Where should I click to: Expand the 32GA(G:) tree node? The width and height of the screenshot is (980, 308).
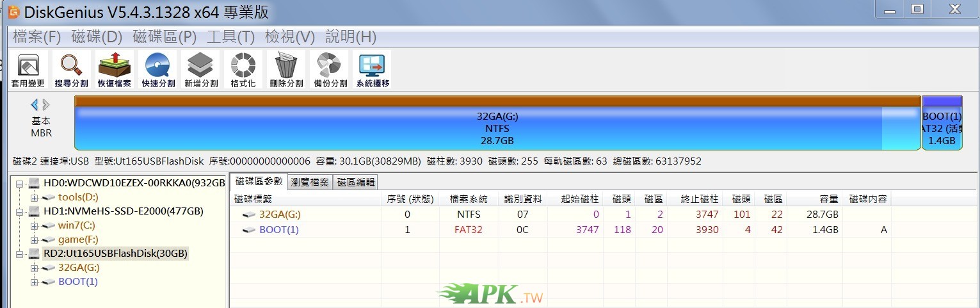(34, 268)
